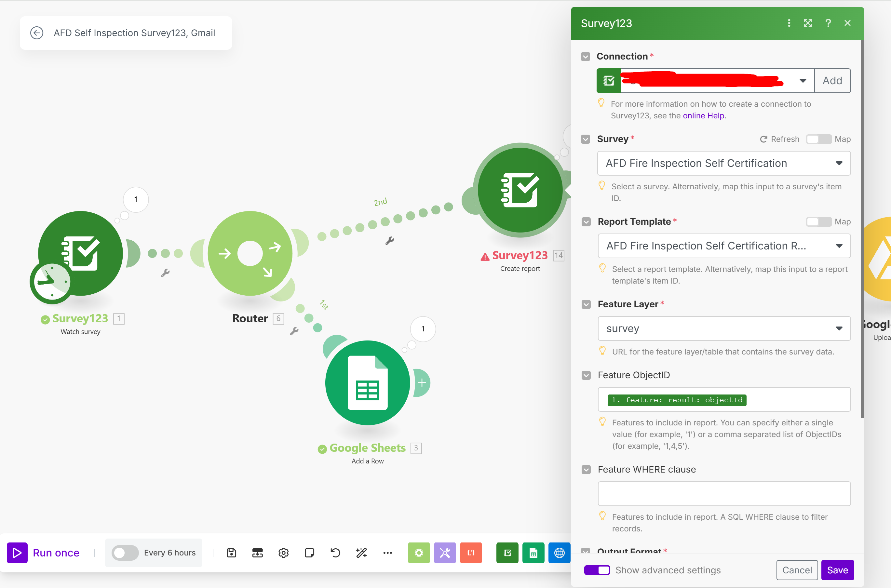Image resolution: width=891 pixels, height=588 pixels.
Task: Click the undo arrow in toolbar
Action: click(335, 553)
